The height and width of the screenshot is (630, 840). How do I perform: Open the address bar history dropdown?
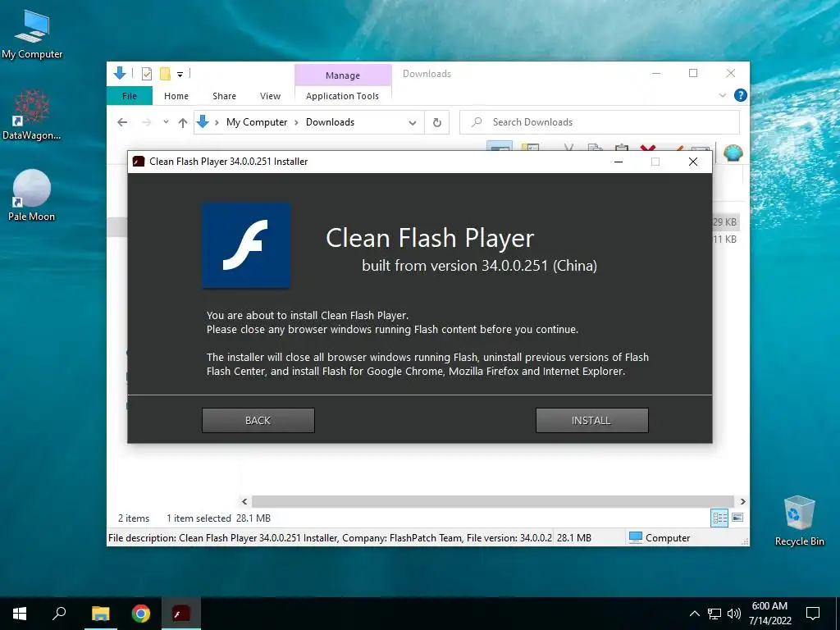click(x=413, y=123)
